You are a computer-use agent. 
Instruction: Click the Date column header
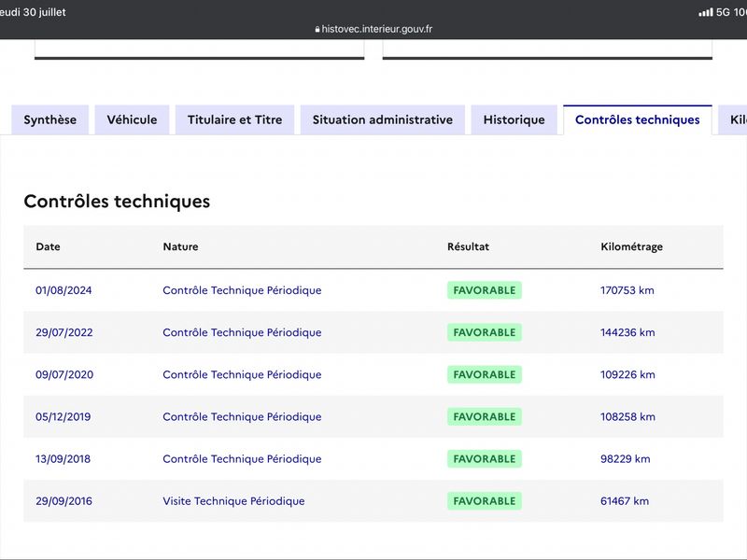(49, 246)
